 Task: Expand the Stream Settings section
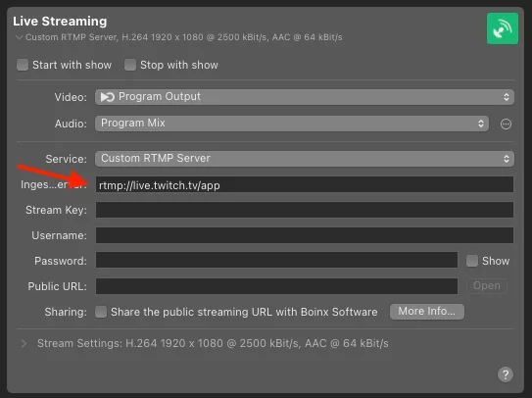24,343
